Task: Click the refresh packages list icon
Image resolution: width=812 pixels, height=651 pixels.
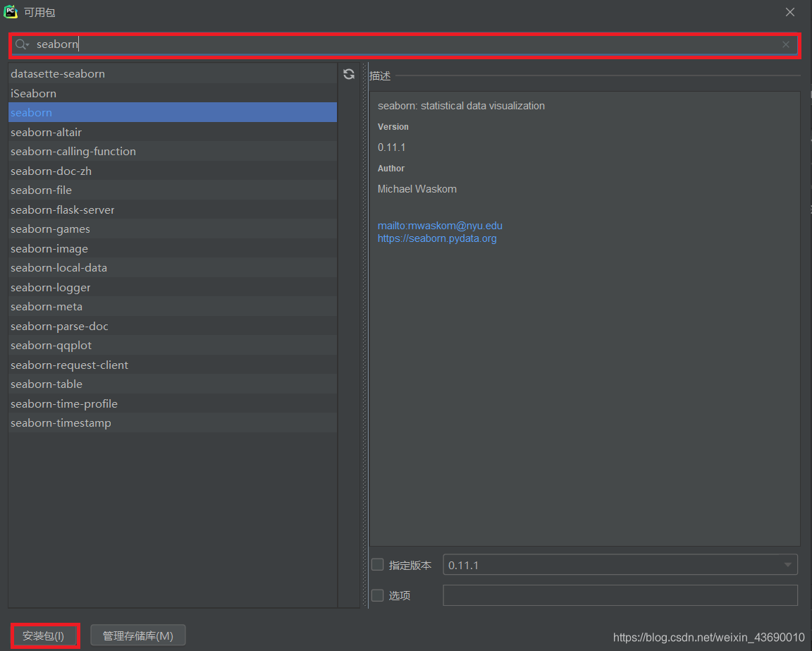Action: [x=348, y=74]
